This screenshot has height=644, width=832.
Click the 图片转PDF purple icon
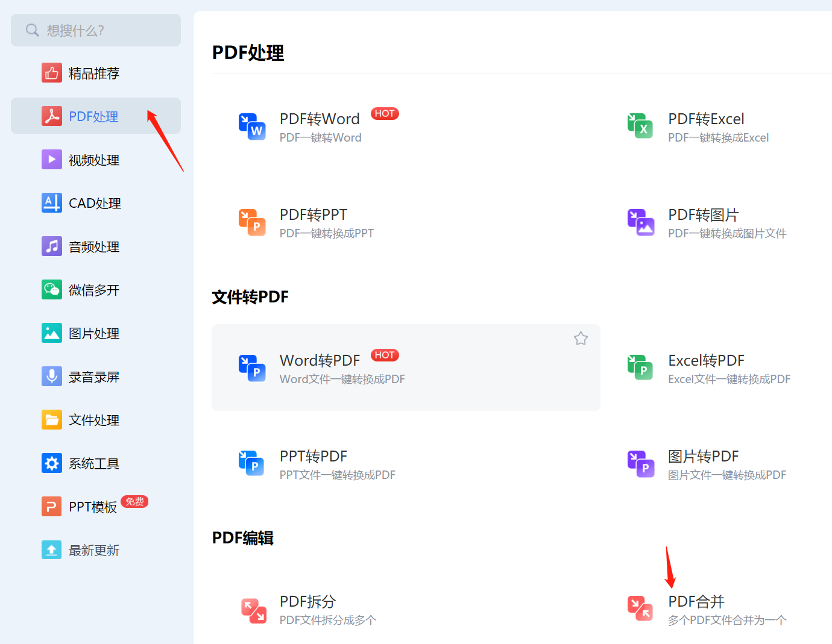pos(640,464)
